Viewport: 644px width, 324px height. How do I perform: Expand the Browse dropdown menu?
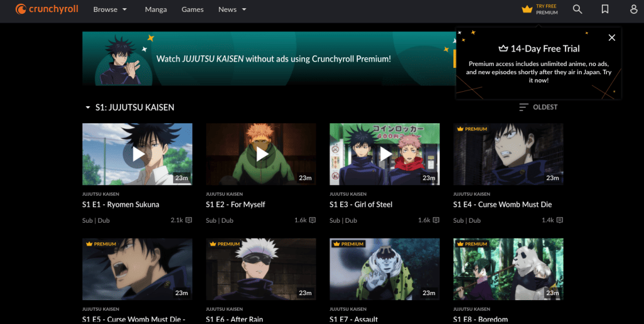[110, 9]
